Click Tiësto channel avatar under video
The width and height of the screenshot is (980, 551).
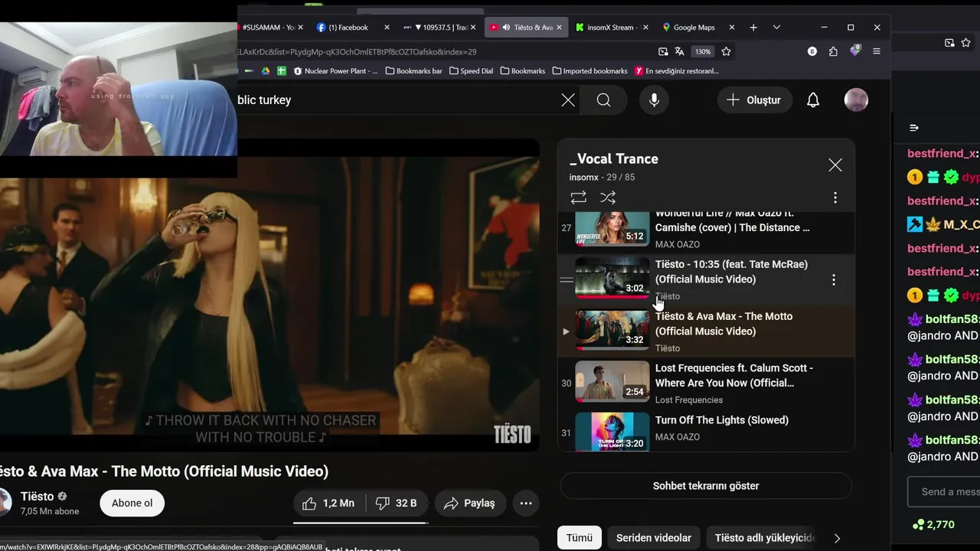(x=5, y=503)
